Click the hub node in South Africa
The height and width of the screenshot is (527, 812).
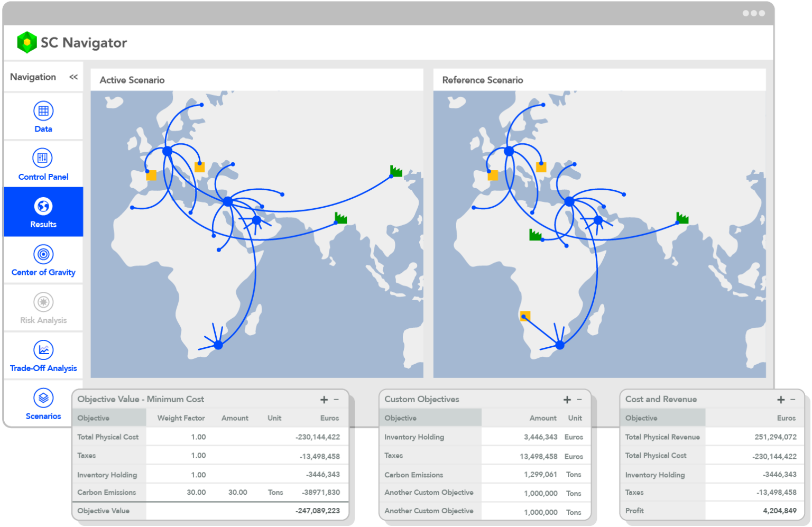coord(217,344)
